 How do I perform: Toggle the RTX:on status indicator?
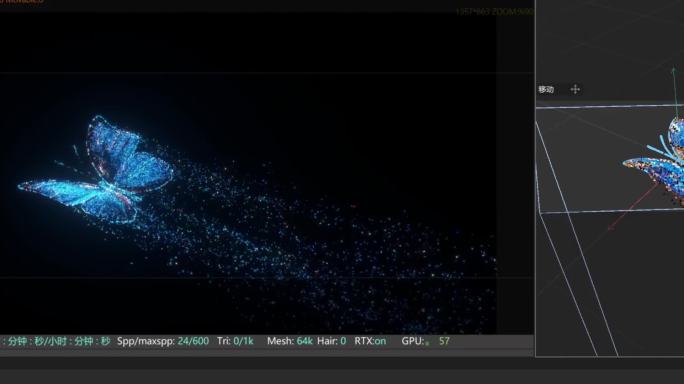coord(370,341)
